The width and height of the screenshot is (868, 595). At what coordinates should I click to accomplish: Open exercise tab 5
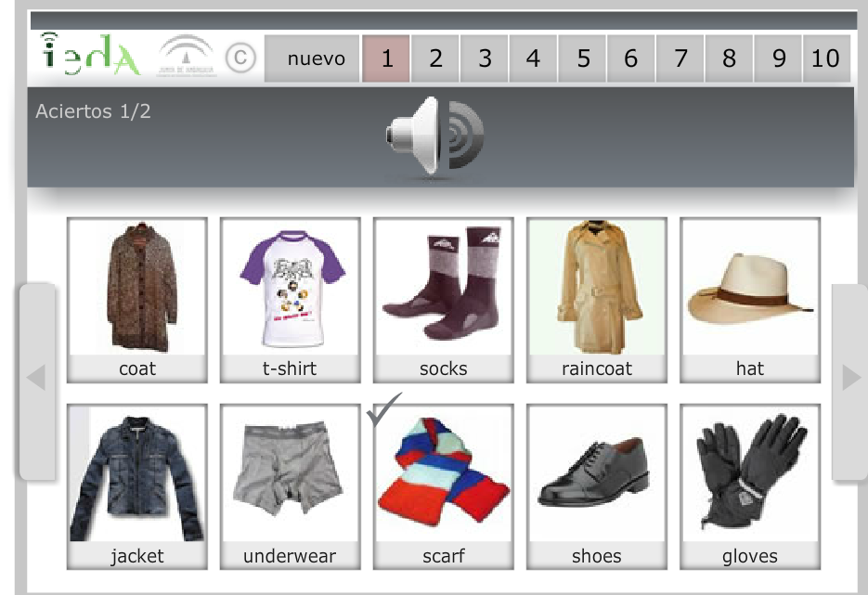coord(583,58)
